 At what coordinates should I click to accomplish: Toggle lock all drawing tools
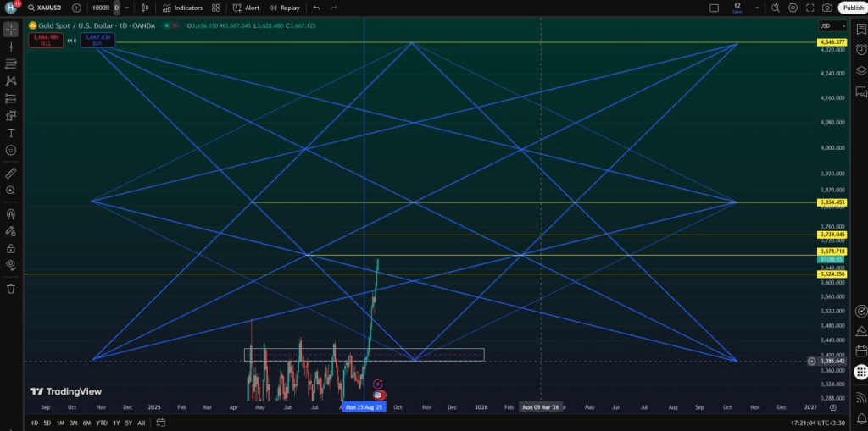pos(11,248)
